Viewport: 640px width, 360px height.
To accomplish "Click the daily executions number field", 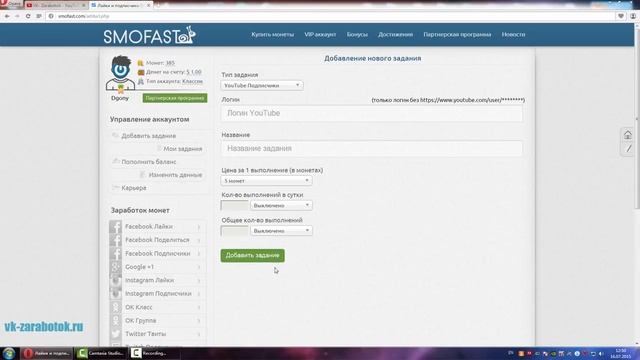I will [235, 205].
